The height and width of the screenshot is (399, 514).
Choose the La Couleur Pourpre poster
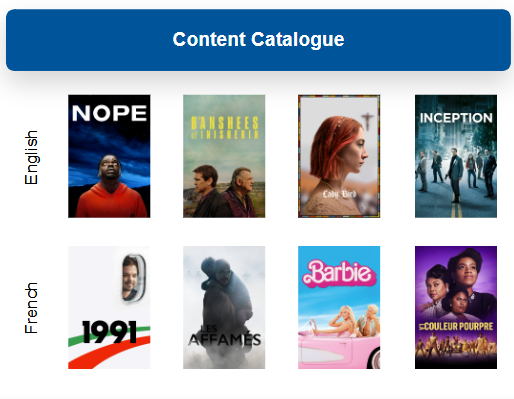pyautogui.click(x=456, y=307)
